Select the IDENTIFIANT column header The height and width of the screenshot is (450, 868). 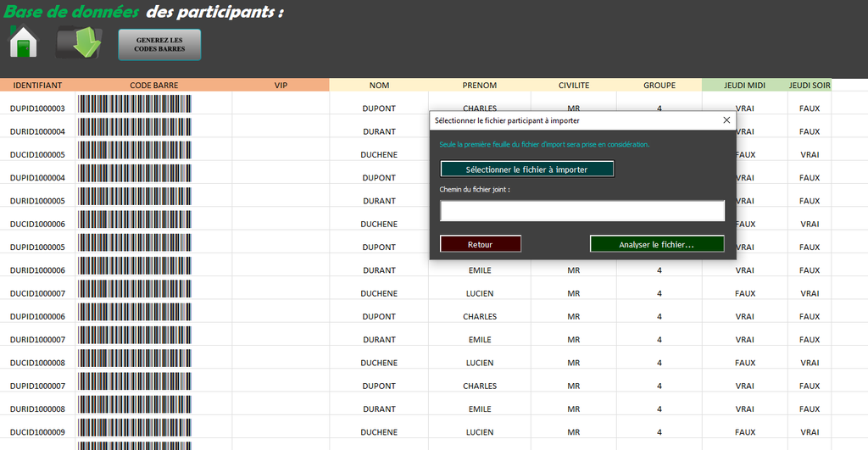(x=37, y=86)
